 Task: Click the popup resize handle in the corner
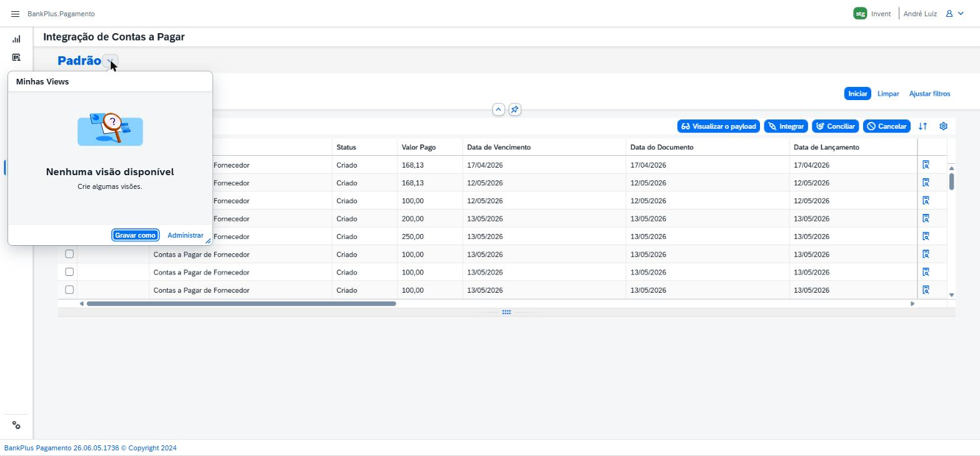[x=208, y=241]
